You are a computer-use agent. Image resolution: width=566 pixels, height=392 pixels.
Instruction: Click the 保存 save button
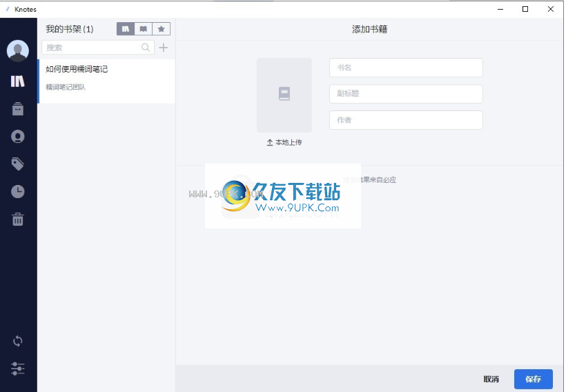[533, 379]
